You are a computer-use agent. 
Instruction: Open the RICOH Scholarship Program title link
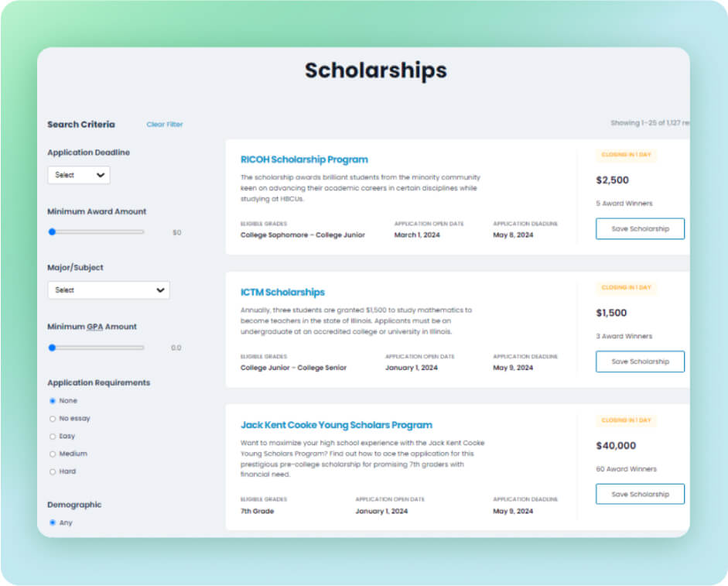coord(304,159)
